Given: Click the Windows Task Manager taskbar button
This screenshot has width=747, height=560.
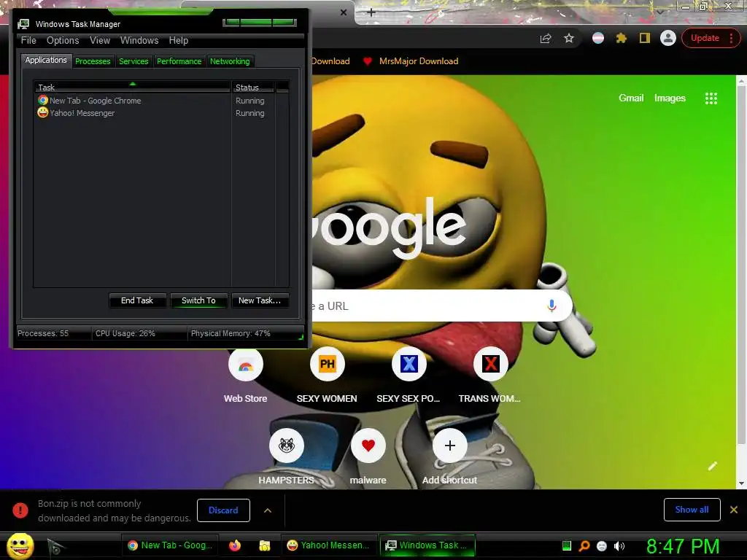Looking at the screenshot, I should click(x=427, y=545).
